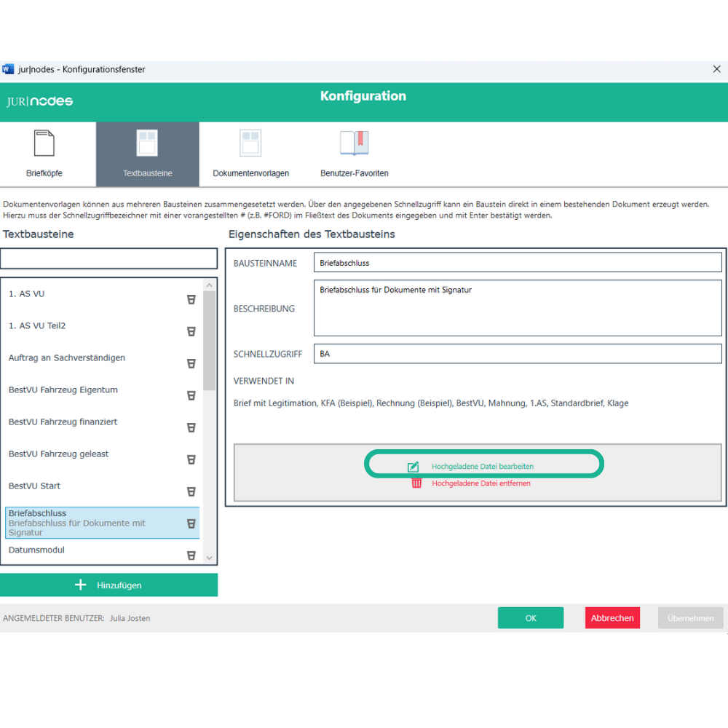The image size is (728, 728).
Task: Remove 'BestVU Fahrzeug geleast' with trash icon
Action: tap(191, 459)
